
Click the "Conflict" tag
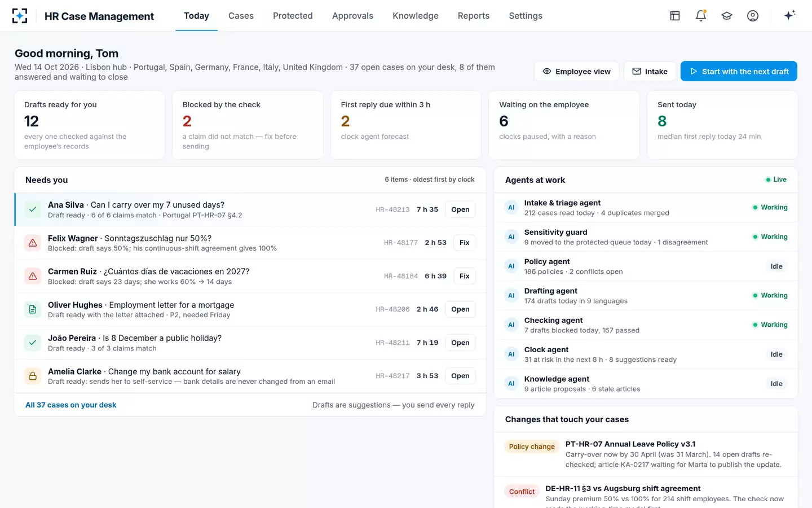tap(522, 492)
